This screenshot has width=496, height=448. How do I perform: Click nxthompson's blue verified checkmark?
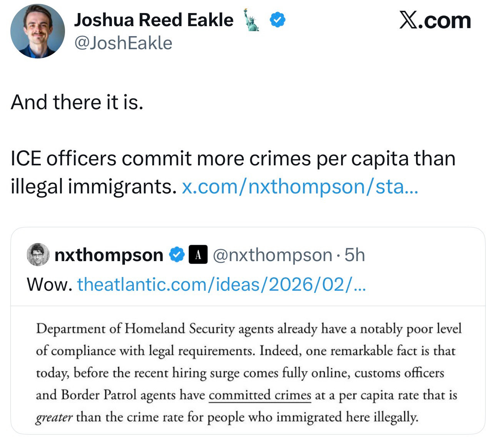(177, 255)
